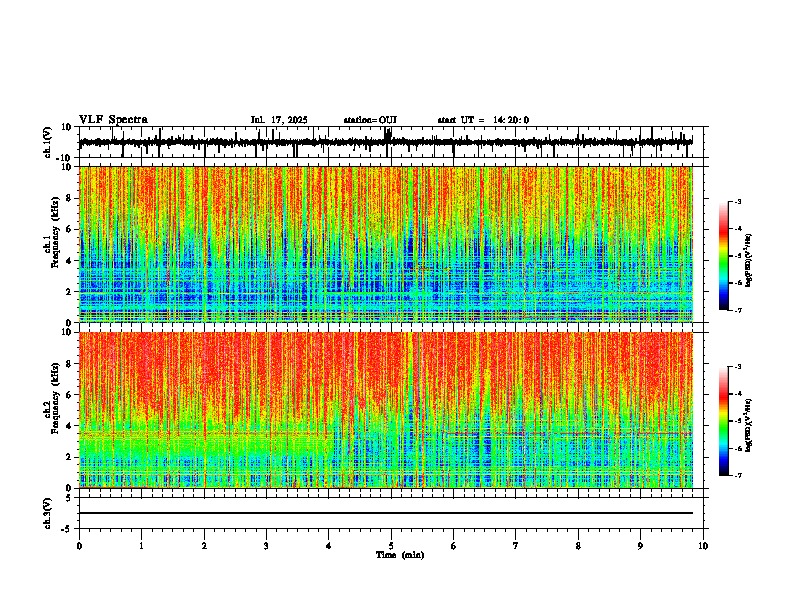
Task: Click time axis tick label "6"
Action: pyautogui.click(x=454, y=546)
